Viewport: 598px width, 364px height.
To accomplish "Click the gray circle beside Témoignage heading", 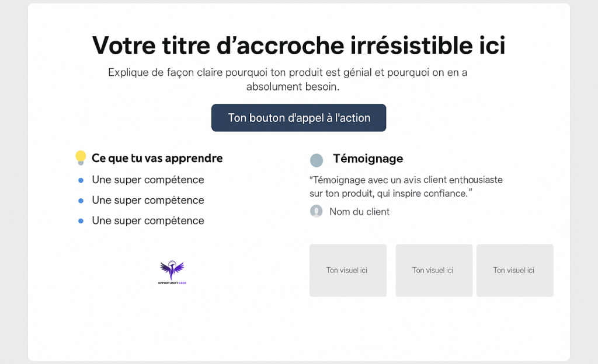I will pos(317,160).
